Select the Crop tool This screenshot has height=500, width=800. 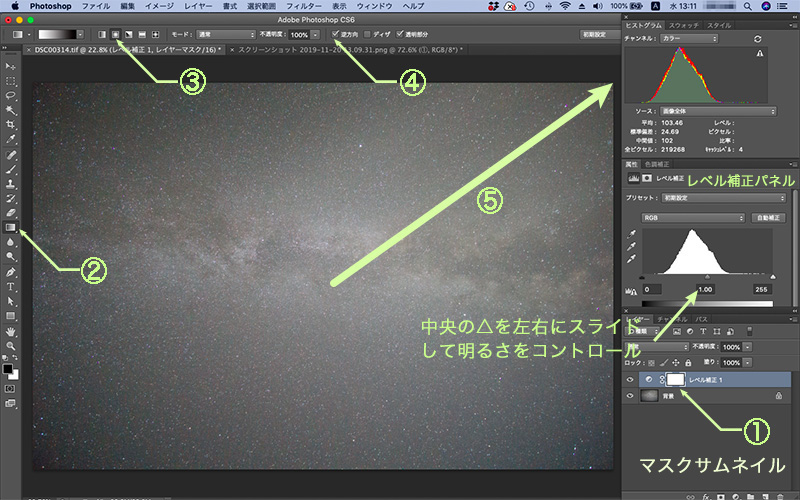click(x=10, y=124)
